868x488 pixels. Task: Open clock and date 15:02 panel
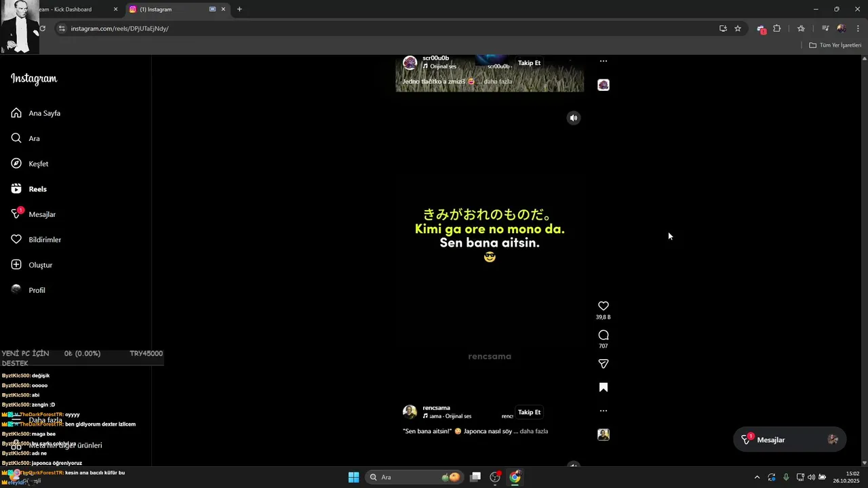pyautogui.click(x=846, y=477)
